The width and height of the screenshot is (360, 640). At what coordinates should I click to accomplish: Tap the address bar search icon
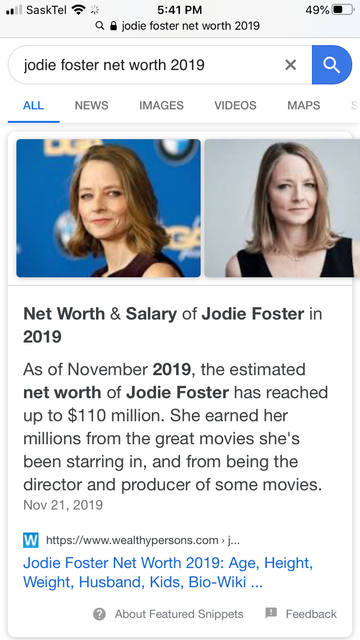pos(99,26)
